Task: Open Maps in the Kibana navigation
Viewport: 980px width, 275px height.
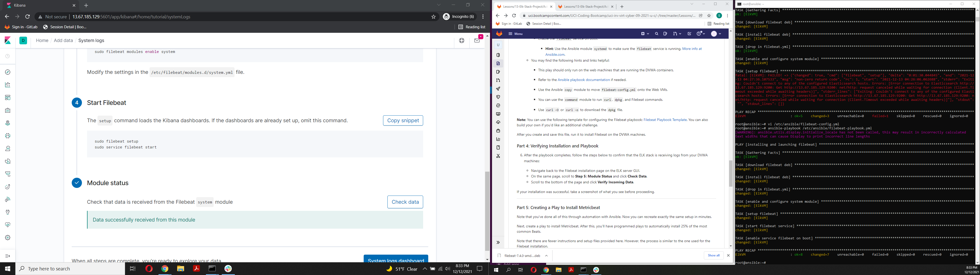Action: click(8, 123)
